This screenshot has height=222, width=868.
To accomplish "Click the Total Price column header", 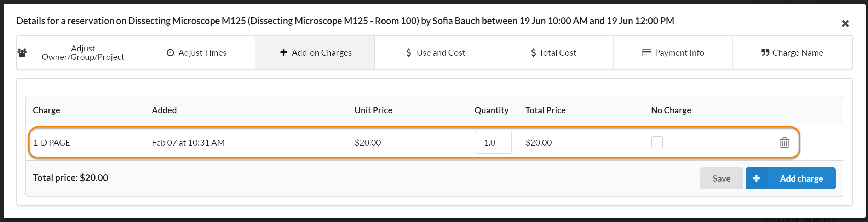I will click(x=545, y=110).
